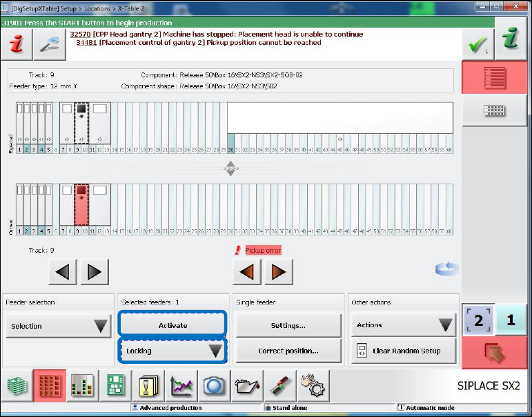The width and height of the screenshot is (532, 417).
Task: Open the green circuit board tab
Action: (x=115, y=387)
